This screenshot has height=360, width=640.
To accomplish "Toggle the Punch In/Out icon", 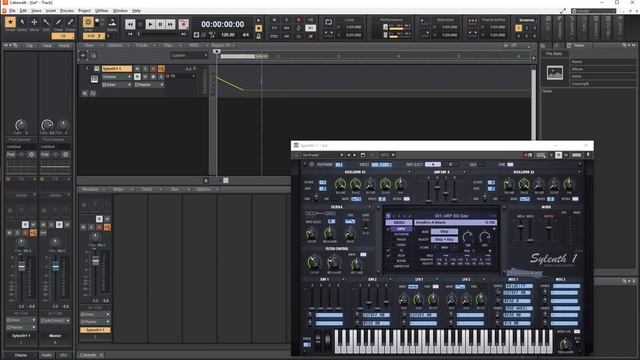I will tap(473, 21).
